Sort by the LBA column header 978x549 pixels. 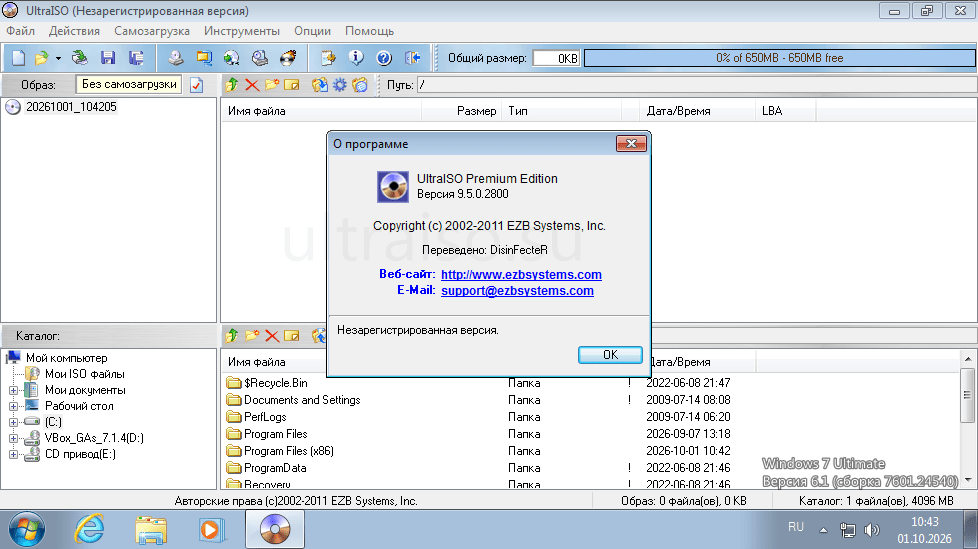(x=785, y=111)
